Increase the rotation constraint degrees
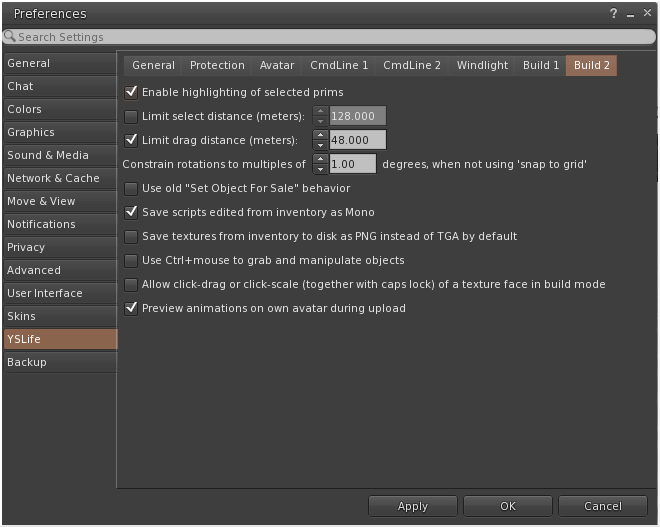 coord(320,159)
